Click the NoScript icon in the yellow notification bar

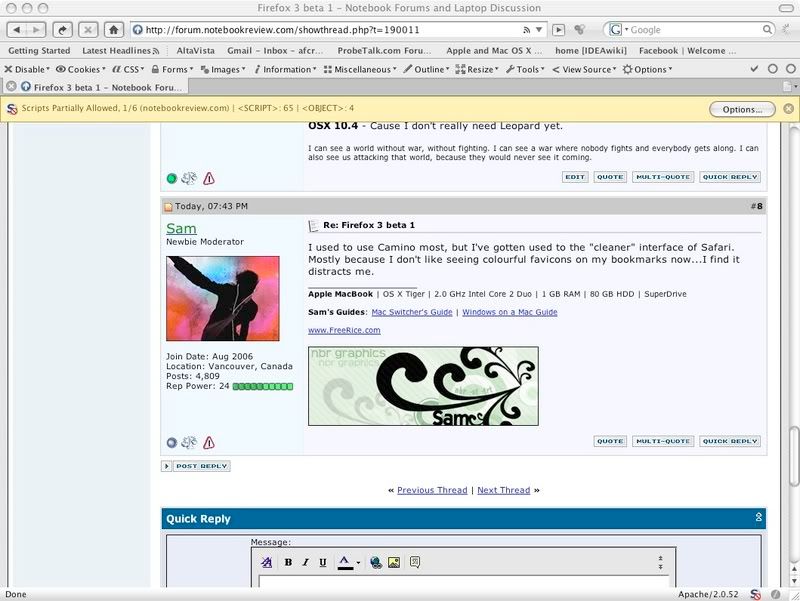click(x=12, y=109)
